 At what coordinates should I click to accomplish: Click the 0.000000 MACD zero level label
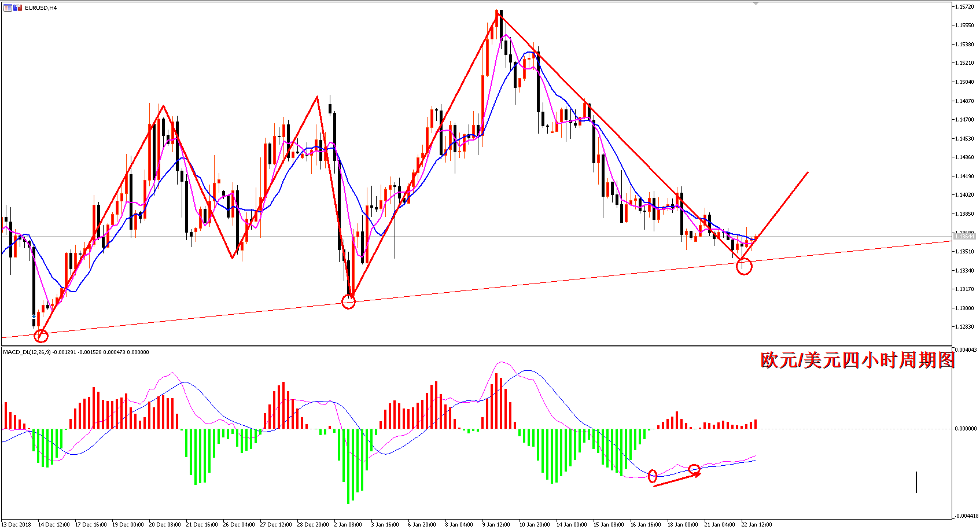click(x=966, y=429)
